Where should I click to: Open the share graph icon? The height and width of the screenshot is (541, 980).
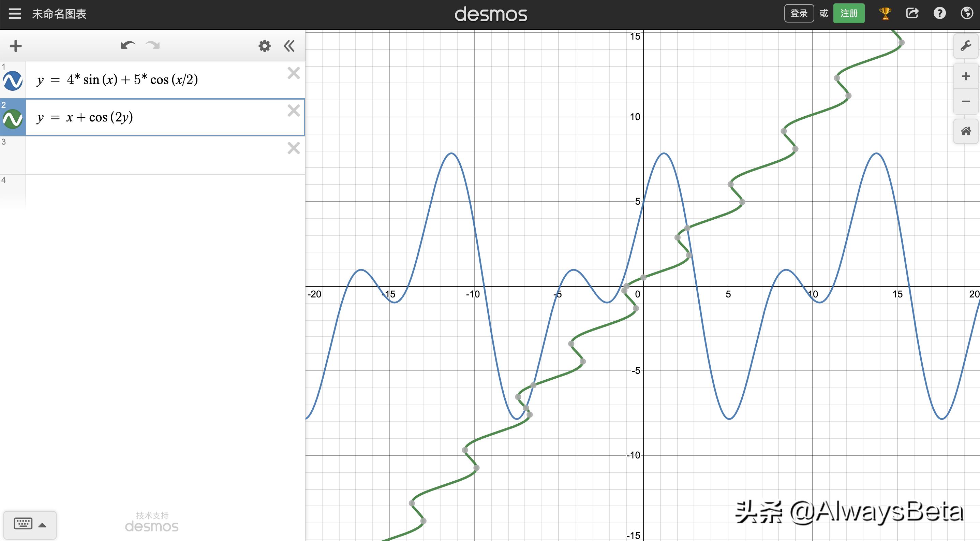tap(912, 14)
